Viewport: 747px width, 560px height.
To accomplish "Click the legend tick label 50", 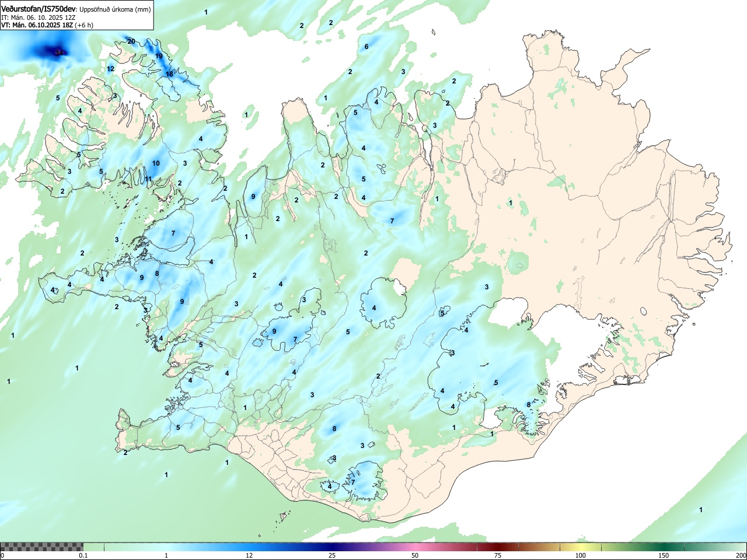I will point(415,555).
